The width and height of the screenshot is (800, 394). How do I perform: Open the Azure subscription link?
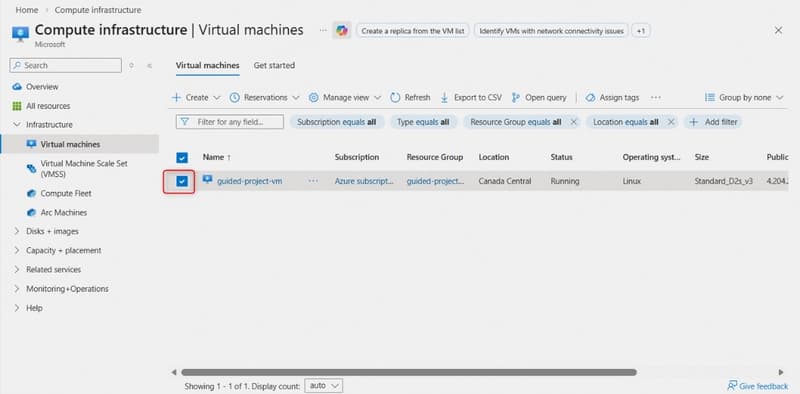coord(364,181)
